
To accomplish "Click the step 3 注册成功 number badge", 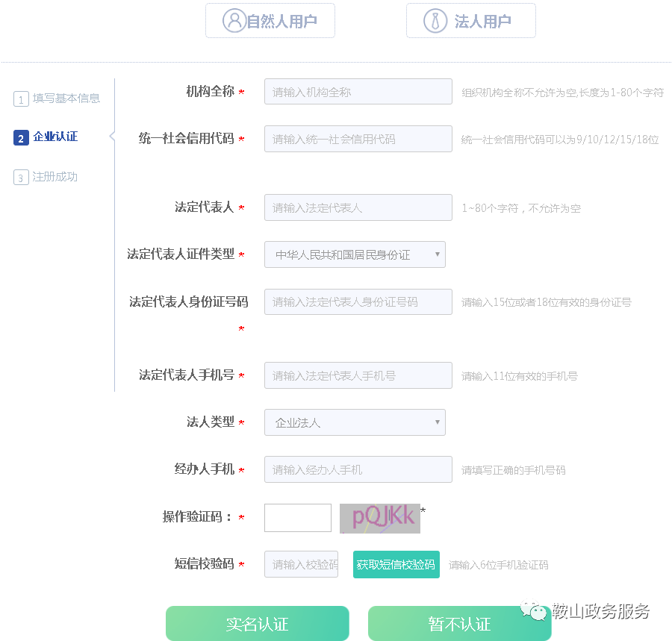I will tap(21, 177).
